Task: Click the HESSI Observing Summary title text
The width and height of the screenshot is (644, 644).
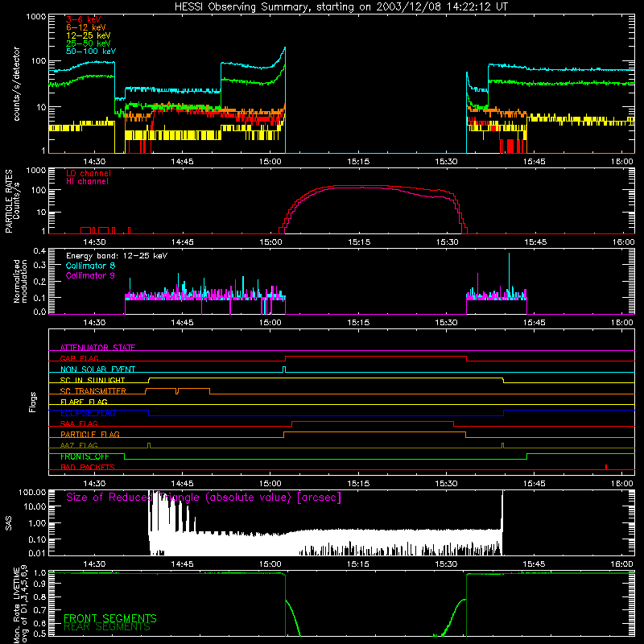Action: click(x=341, y=6)
